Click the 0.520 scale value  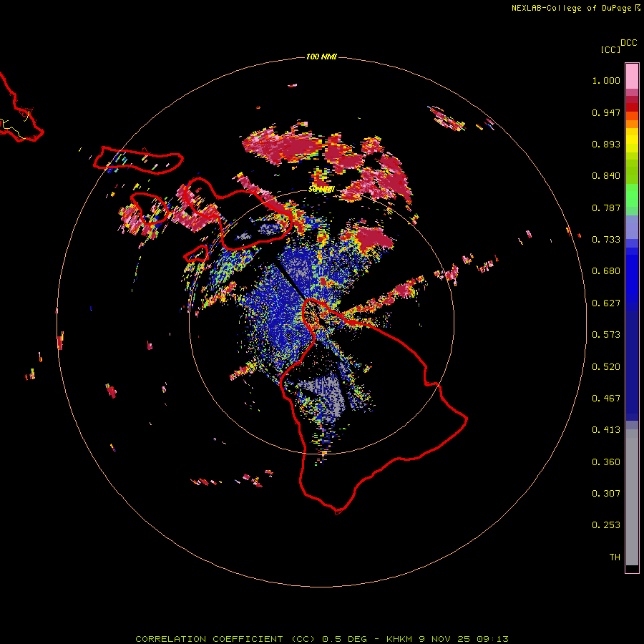coord(606,367)
